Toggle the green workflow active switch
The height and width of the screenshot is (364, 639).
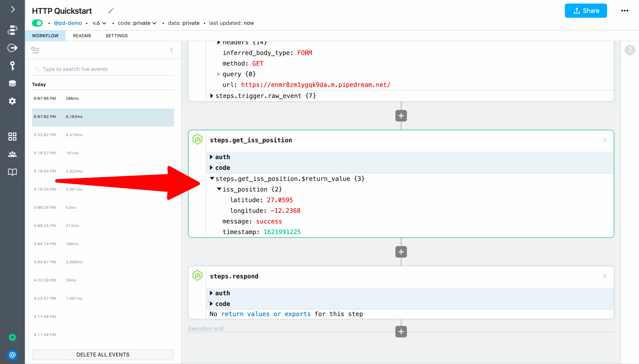[x=37, y=23]
